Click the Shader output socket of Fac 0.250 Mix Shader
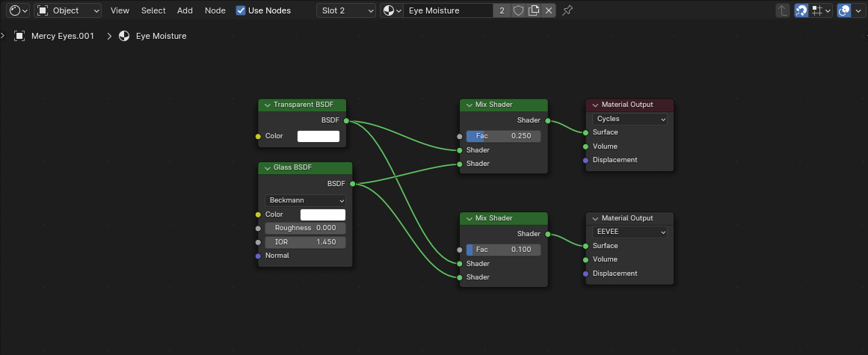This screenshot has height=355, width=868. (547, 120)
